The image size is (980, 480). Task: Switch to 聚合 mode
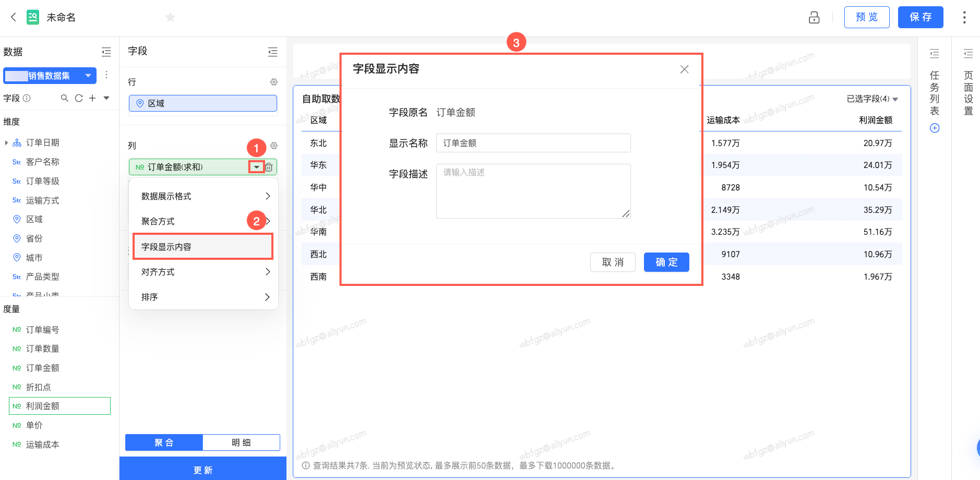[x=164, y=442]
